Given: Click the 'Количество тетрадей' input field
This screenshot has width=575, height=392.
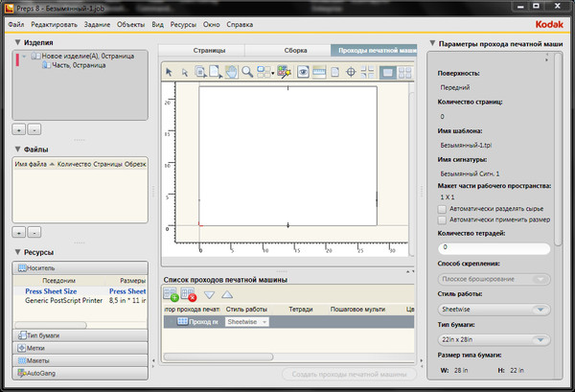Looking at the screenshot, I should pyautogui.click(x=493, y=248).
